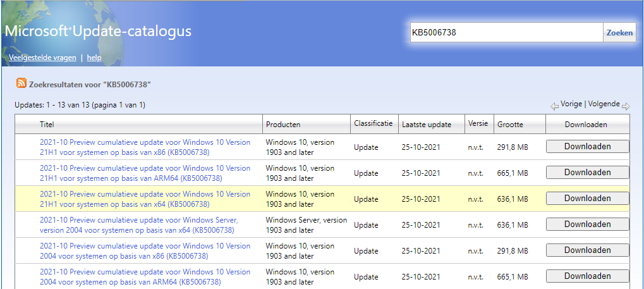Download the Version 2004 x86 update
The height and width of the screenshot is (289, 644).
pyautogui.click(x=587, y=250)
